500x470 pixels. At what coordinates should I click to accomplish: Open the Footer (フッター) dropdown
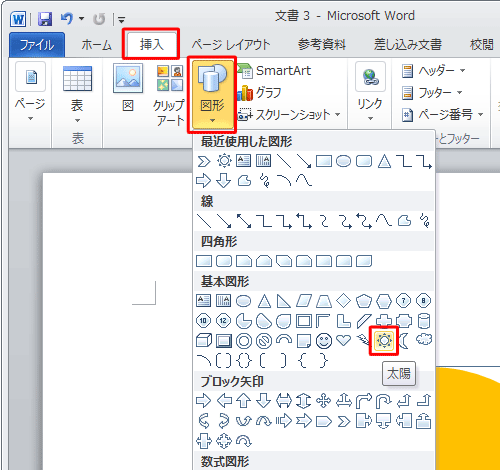pyautogui.click(x=432, y=92)
